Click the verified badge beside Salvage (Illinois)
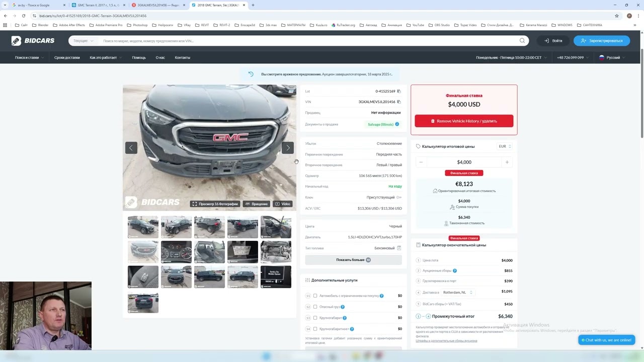Screen dimensions: 644x362 [x=397, y=124]
